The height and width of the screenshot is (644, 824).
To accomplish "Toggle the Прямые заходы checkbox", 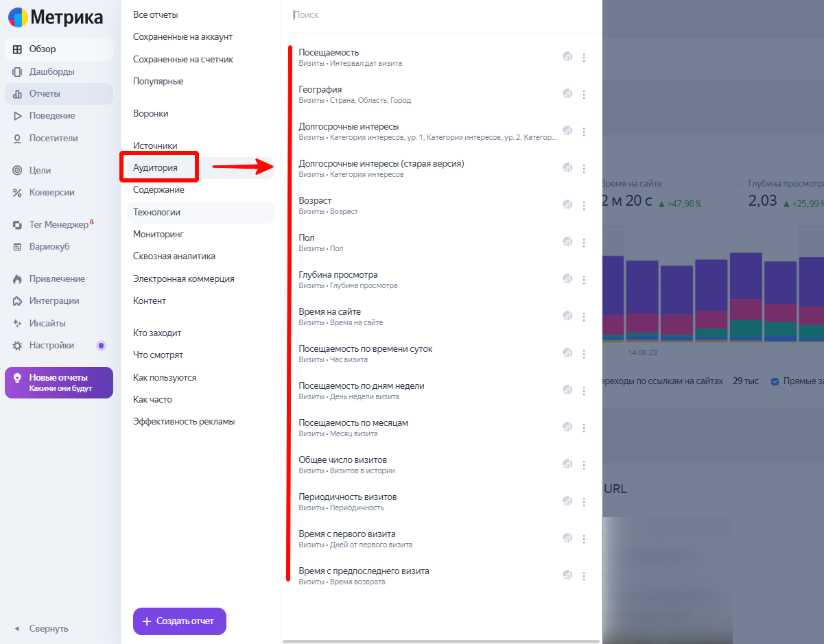I will pos(775,381).
